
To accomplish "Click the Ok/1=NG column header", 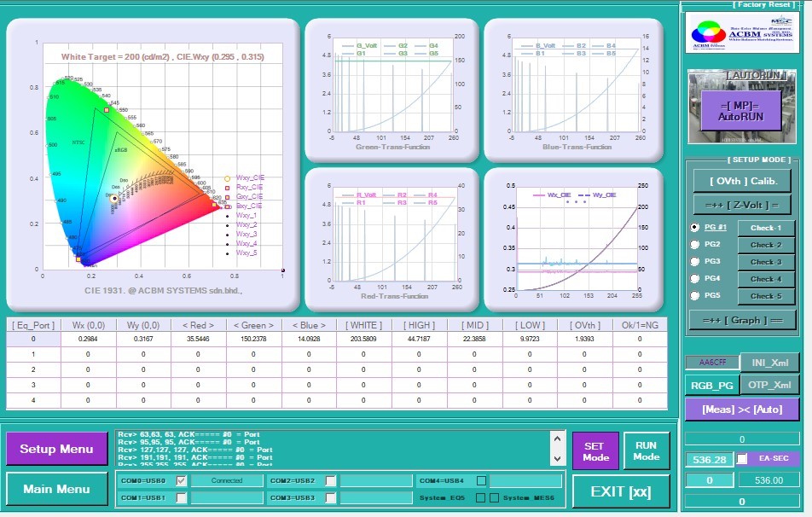I will click(640, 325).
